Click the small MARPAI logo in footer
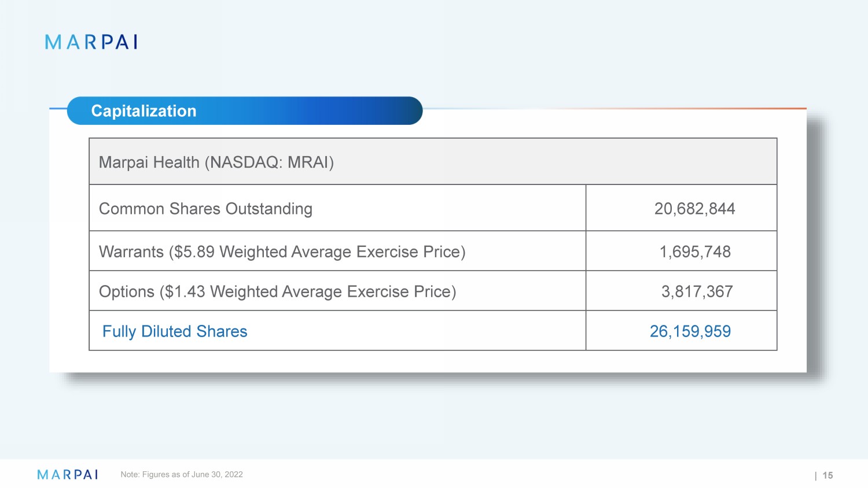868x488 pixels. point(68,475)
